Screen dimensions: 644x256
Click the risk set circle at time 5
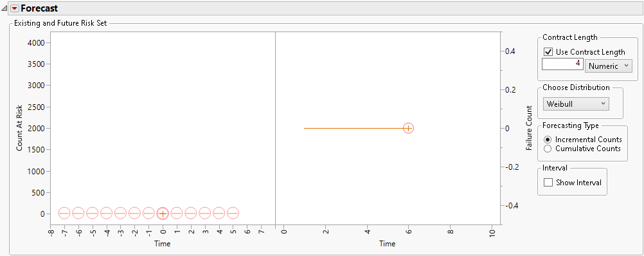[233, 214]
